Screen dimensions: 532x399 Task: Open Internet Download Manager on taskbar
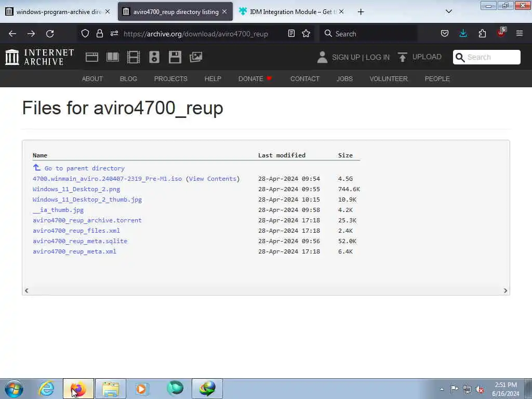click(207, 389)
